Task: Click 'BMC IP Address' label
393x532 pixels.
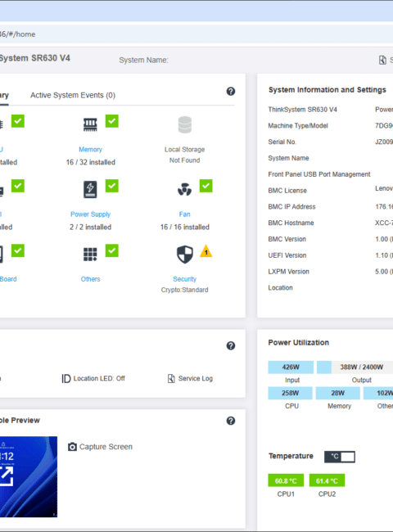Action: [x=291, y=206]
